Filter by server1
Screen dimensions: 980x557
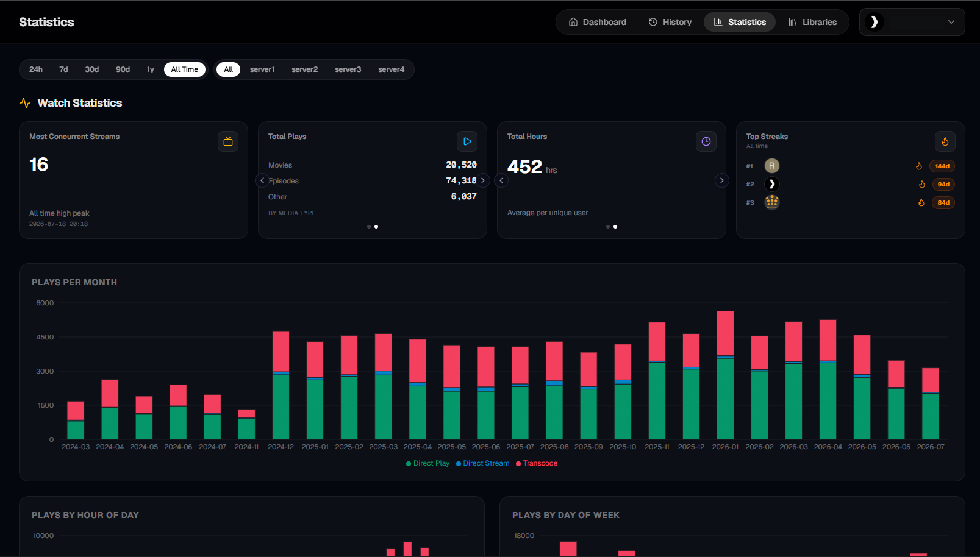[262, 69]
